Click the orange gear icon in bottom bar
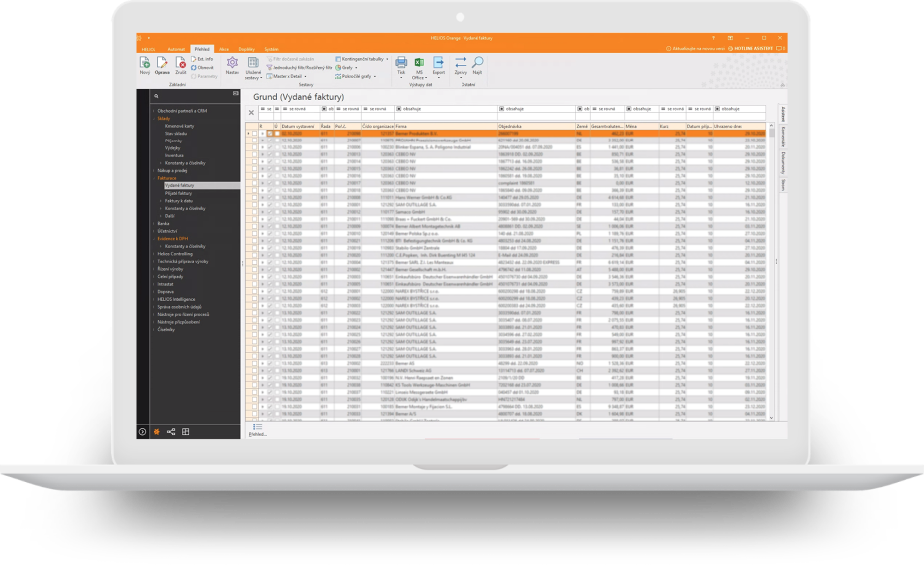 [156, 431]
